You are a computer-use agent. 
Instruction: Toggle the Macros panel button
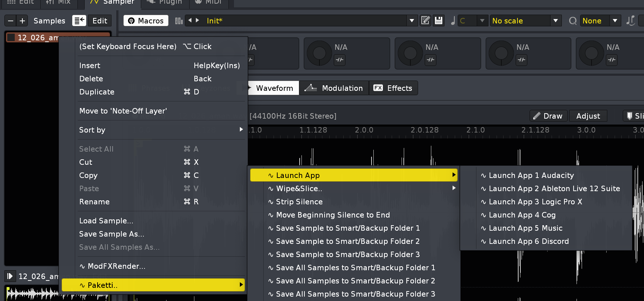point(146,21)
